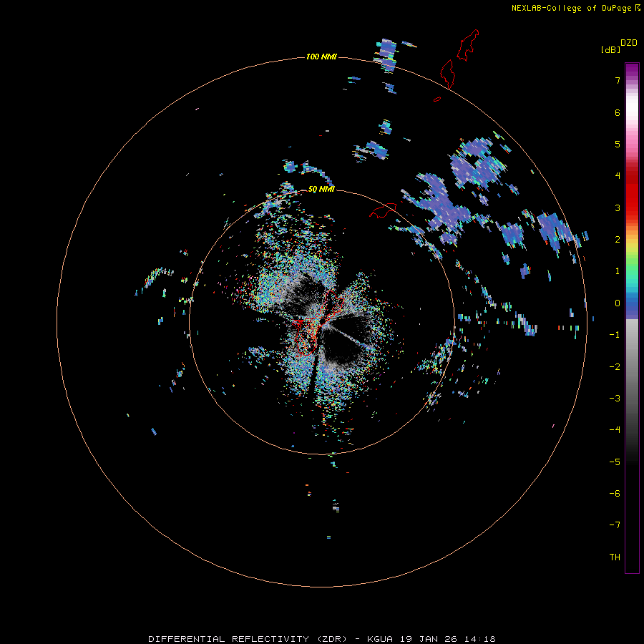This screenshot has width=644, height=644.
Task: Click the -6 value on the color scale
Action: pyautogui.click(x=615, y=494)
